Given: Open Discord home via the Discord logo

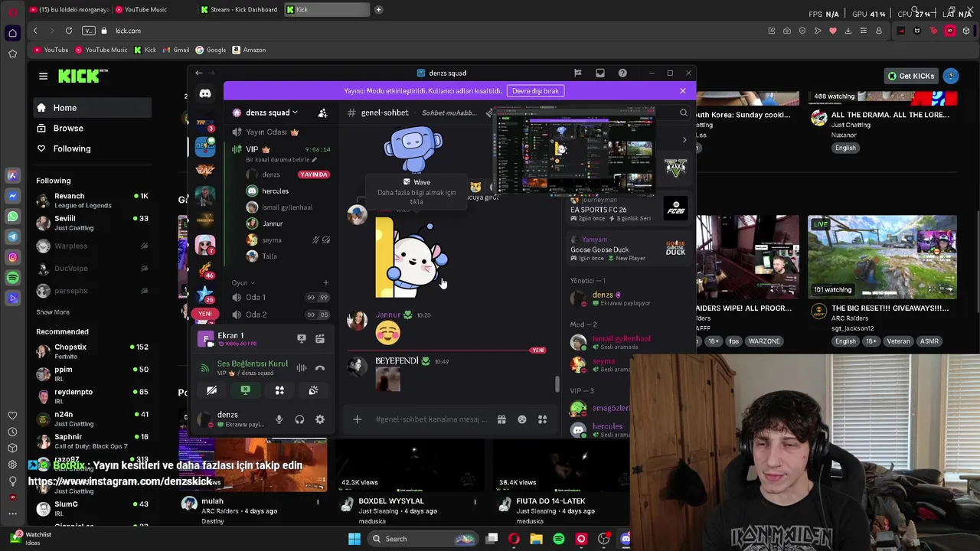Looking at the screenshot, I should (205, 93).
